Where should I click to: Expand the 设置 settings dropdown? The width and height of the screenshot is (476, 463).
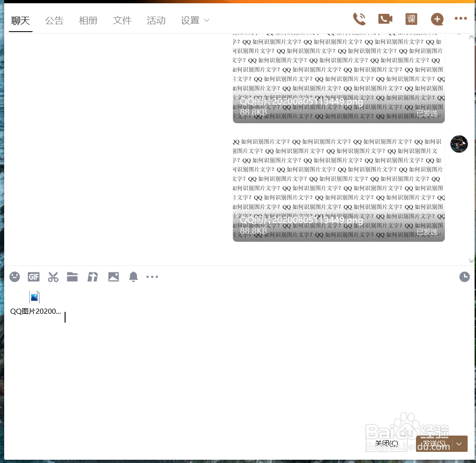(194, 20)
